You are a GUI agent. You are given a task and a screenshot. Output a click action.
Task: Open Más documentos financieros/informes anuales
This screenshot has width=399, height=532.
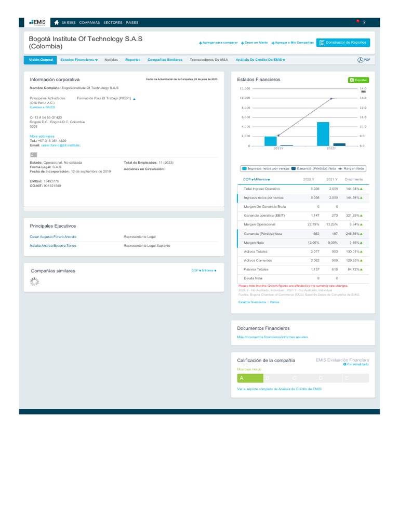pyautogui.click(x=272, y=337)
